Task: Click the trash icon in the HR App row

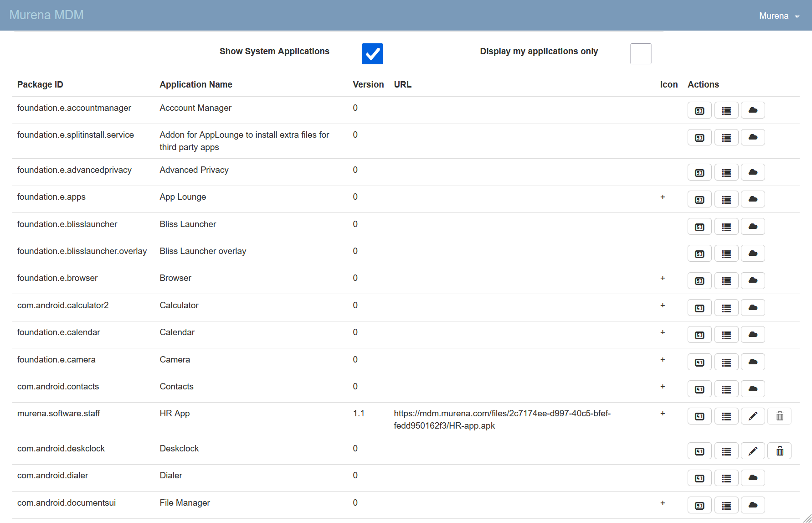Action: 780,416
